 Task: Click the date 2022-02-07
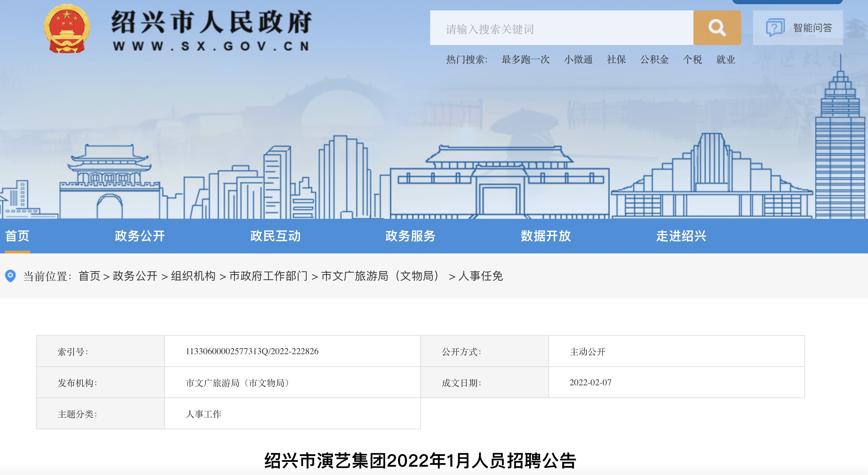591,383
